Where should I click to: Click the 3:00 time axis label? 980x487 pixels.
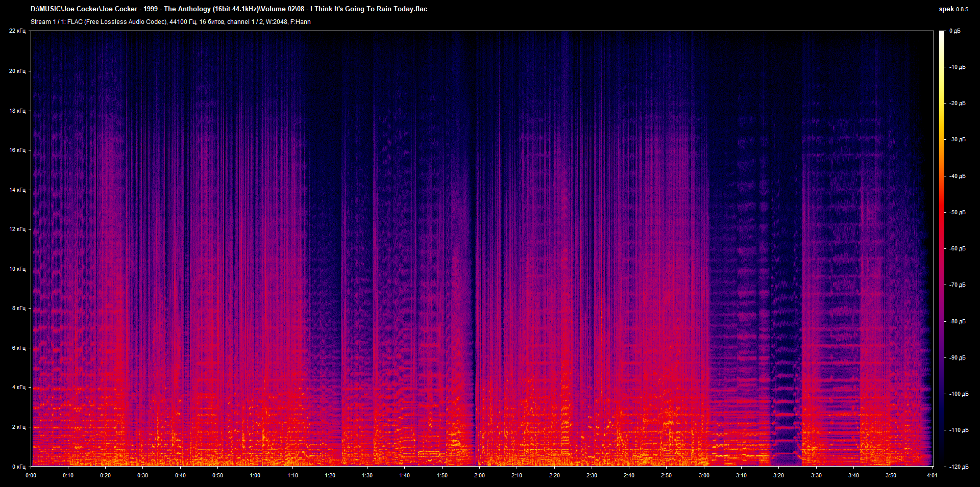(x=704, y=476)
